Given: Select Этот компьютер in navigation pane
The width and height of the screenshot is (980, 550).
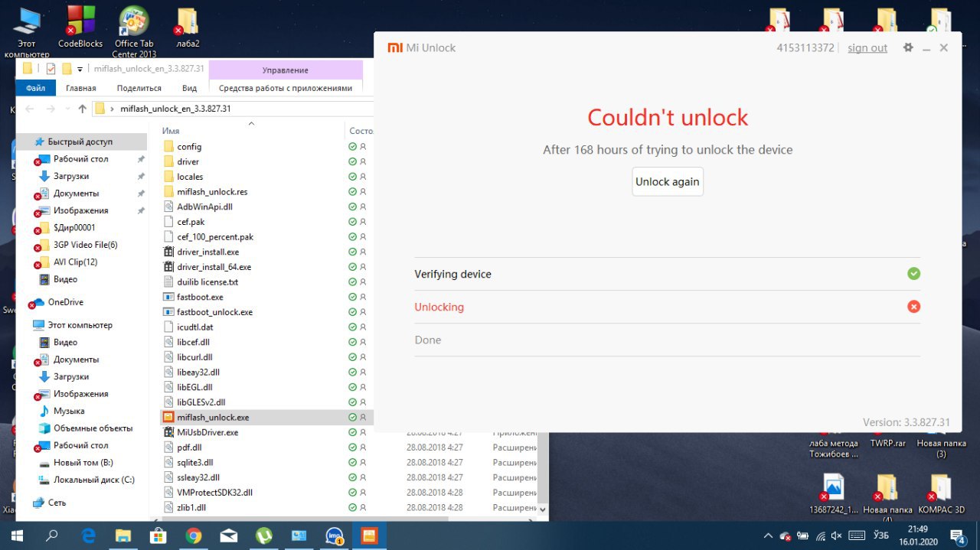Looking at the screenshot, I should pyautogui.click(x=80, y=325).
